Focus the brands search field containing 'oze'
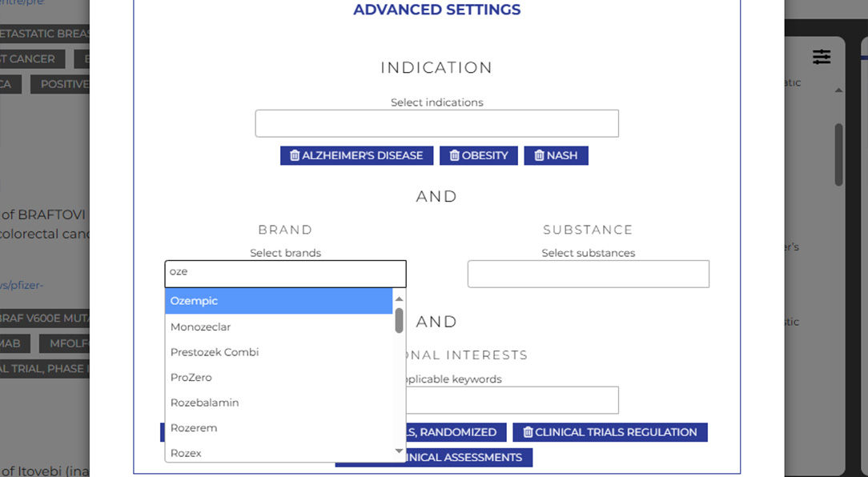The height and width of the screenshot is (477, 868). 285,273
